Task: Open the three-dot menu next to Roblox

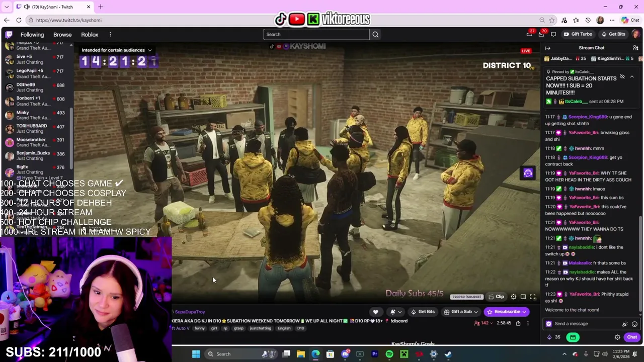Action: pos(110,34)
